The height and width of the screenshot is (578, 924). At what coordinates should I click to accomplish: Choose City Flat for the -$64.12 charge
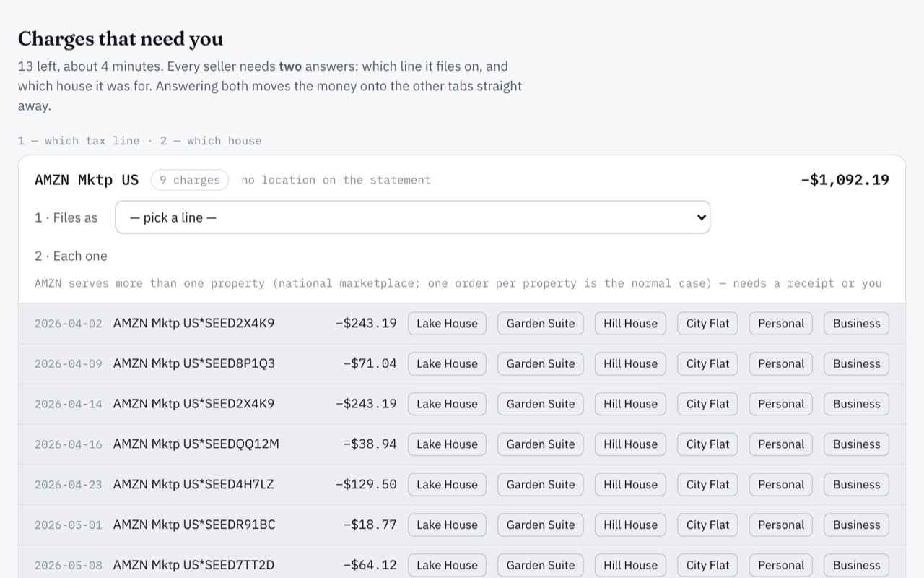tap(707, 565)
